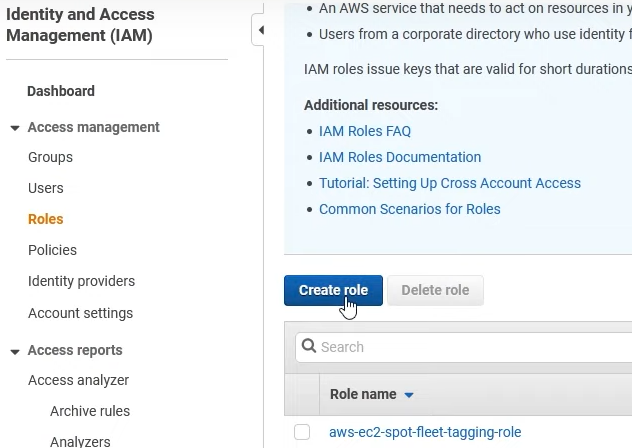This screenshot has height=448, width=632.
Task: Collapse the Access management section
Action: [15, 128]
